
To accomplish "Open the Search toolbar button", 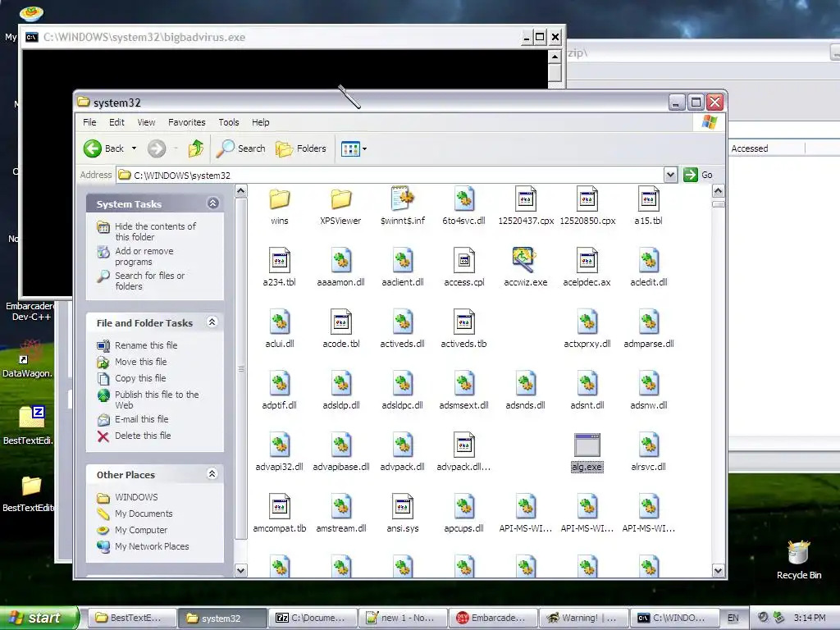I will (x=240, y=148).
